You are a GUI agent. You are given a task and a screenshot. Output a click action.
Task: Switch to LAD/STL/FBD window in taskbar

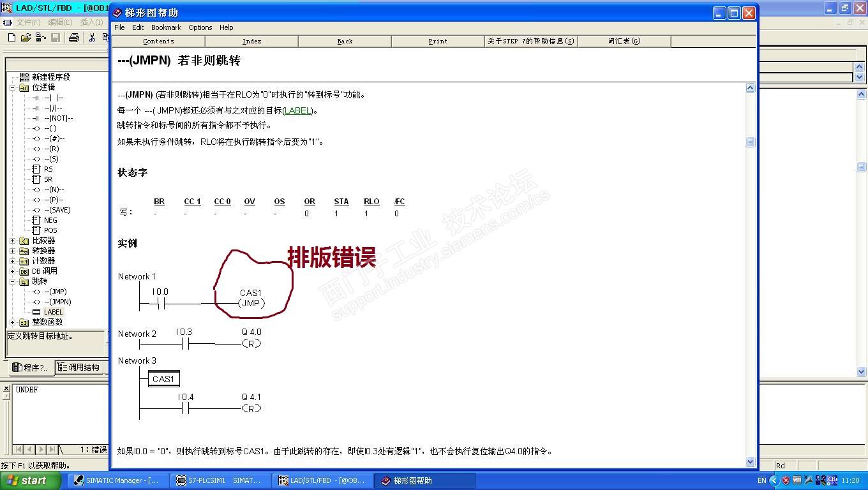(323, 481)
